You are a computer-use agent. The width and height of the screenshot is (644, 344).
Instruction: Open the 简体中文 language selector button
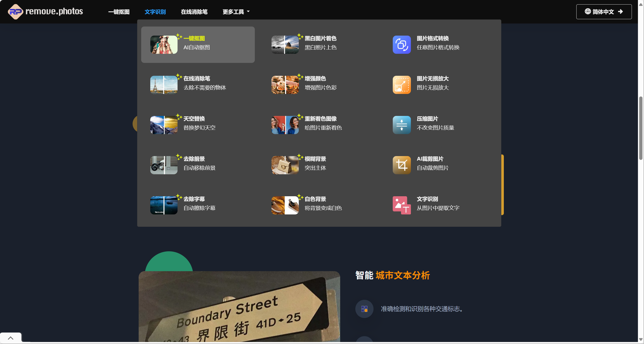pos(604,12)
